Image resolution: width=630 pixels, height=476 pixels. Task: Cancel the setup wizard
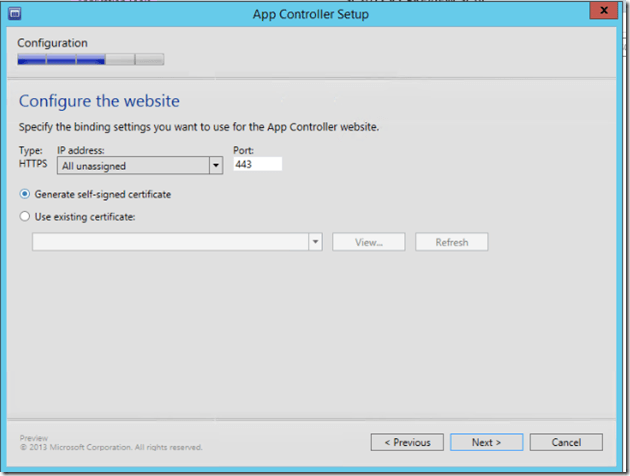pos(566,442)
